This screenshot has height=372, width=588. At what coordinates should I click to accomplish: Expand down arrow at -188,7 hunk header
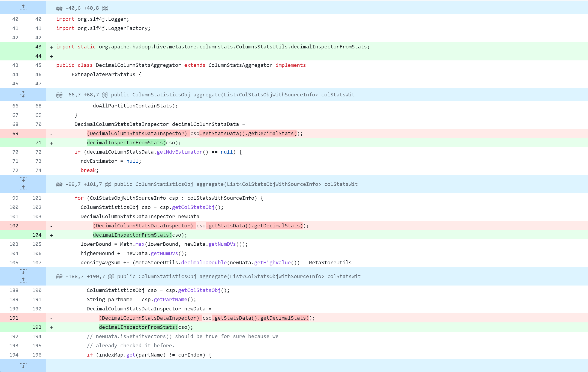[23, 272]
